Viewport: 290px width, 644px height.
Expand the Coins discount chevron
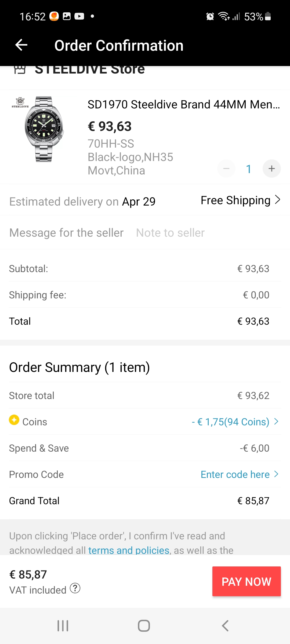tap(276, 422)
